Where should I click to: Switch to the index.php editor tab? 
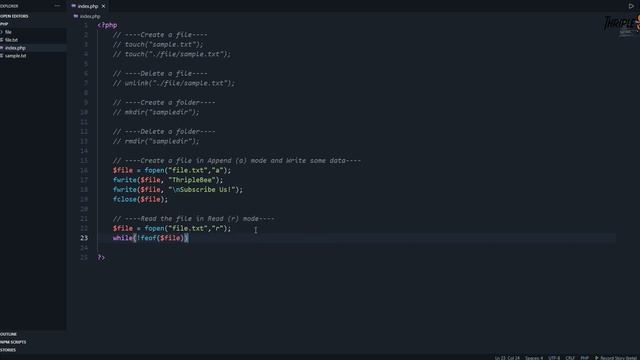[x=88, y=6]
